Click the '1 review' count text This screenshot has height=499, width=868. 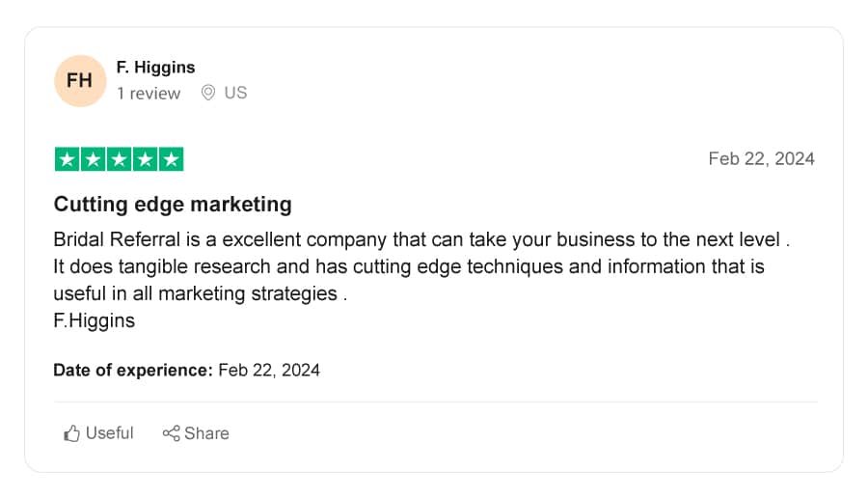tap(149, 93)
